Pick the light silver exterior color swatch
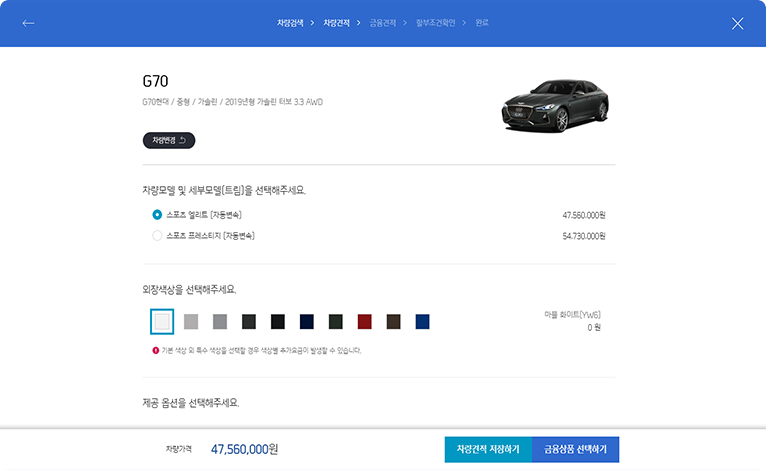The image size is (766, 470). [191, 322]
